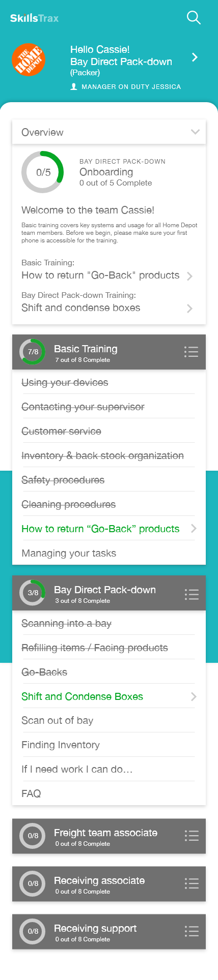Open Shift and condense boxes overview arrow
The width and height of the screenshot is (218, 980).
(189, 308)
